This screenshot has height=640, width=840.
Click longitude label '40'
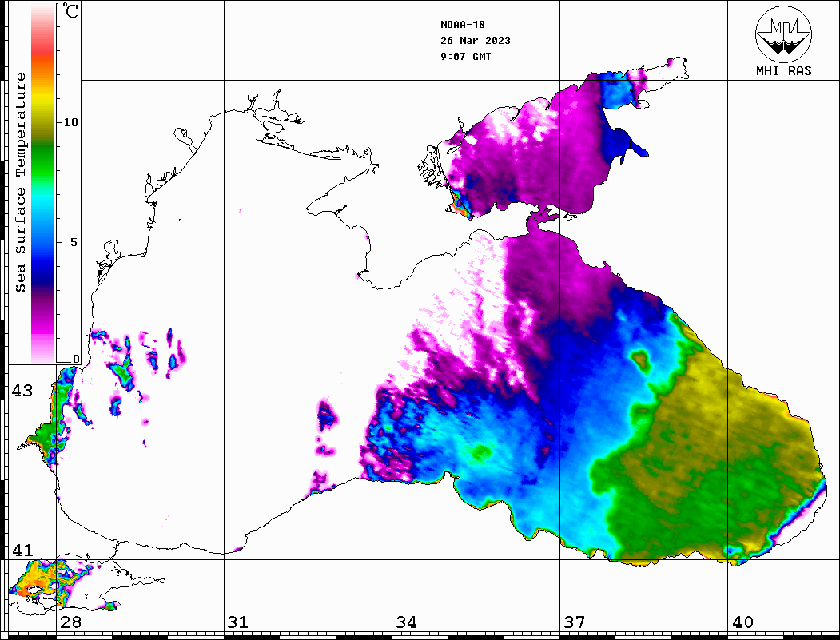[x=742, y=622]
